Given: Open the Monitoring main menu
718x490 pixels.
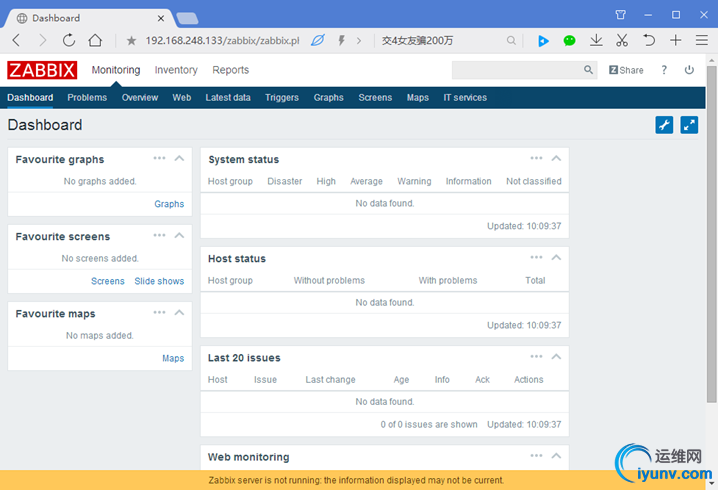Looking at the screenshot, I should [x=116, y=70].
